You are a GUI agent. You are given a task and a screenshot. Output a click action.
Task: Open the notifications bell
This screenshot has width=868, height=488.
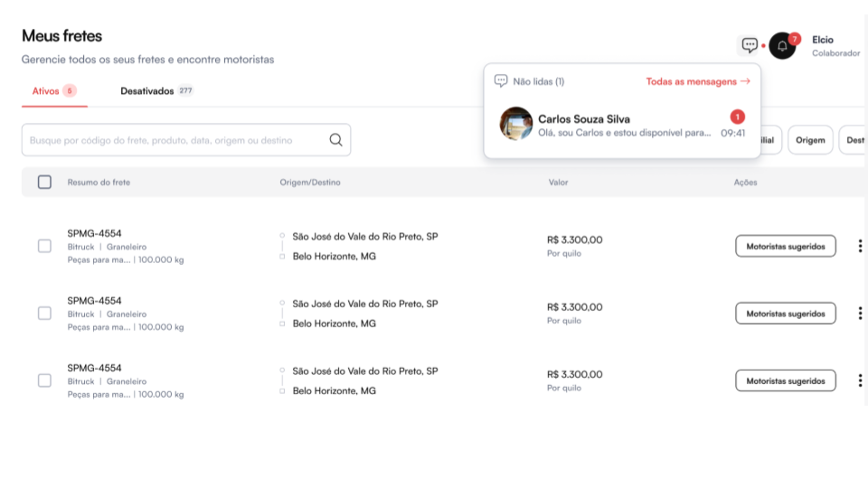tap(782, 45)
